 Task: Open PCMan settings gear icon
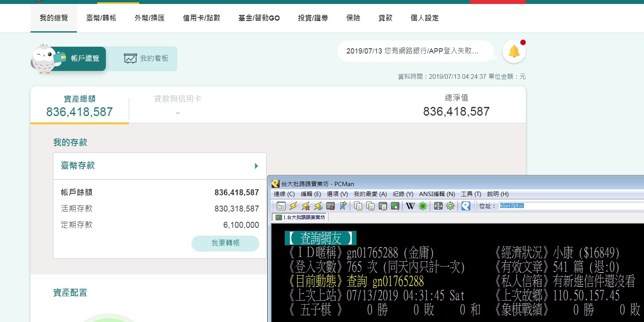point(450,206)
